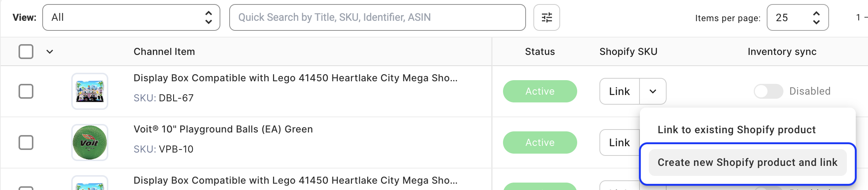Enable inventory sync toggle for DBL-67
The height and width of the screenshot is (190, 868).
768,91
